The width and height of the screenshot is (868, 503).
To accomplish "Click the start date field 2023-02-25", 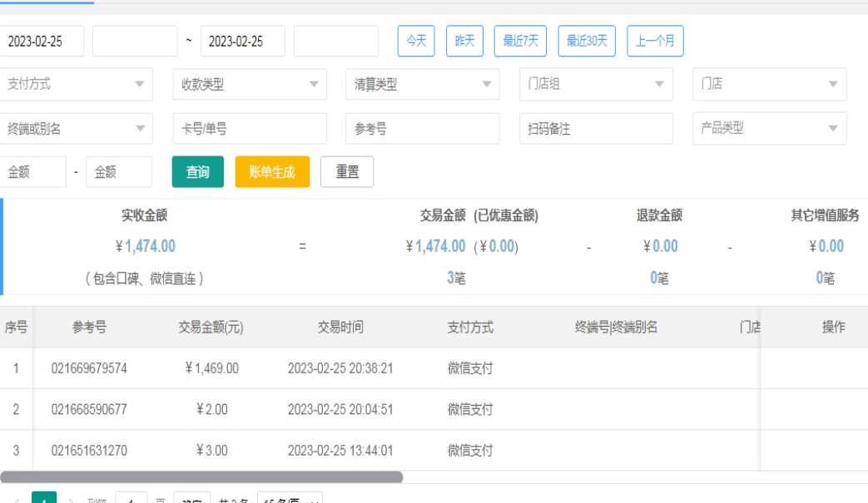I will click(42, 41).
